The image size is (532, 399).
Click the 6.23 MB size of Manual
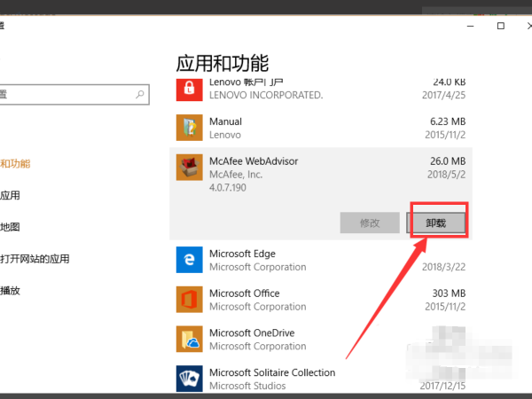pos(448,121)
